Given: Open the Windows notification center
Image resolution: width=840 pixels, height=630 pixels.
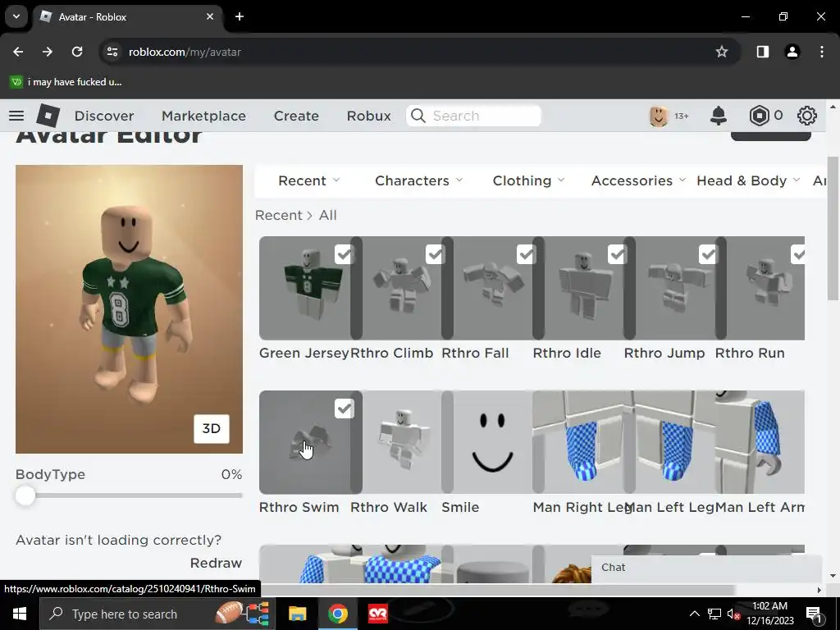Looking at the screenshot, I should click(814, 614).
